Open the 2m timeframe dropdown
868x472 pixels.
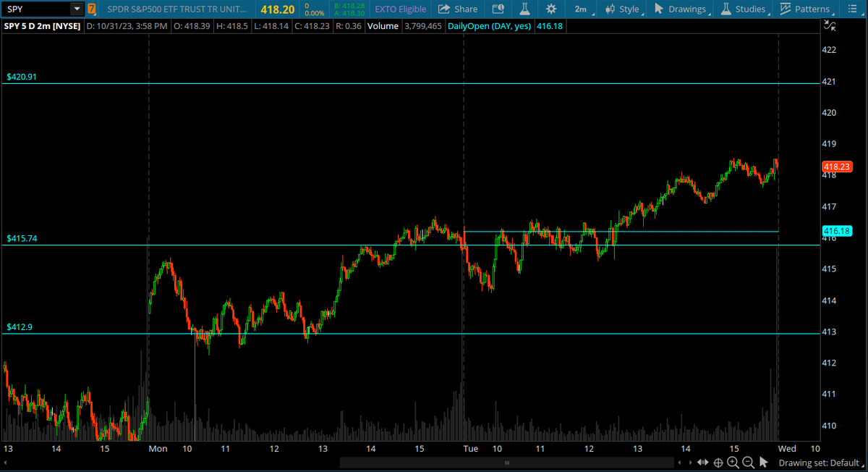(x=581, y=9)
